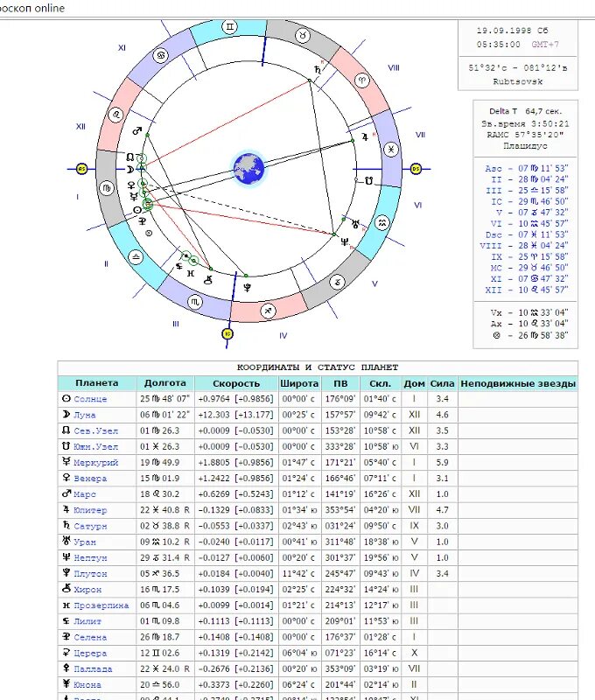
Task: Click the Jupiter glyph in the chart
Action: tap(365, 137)
